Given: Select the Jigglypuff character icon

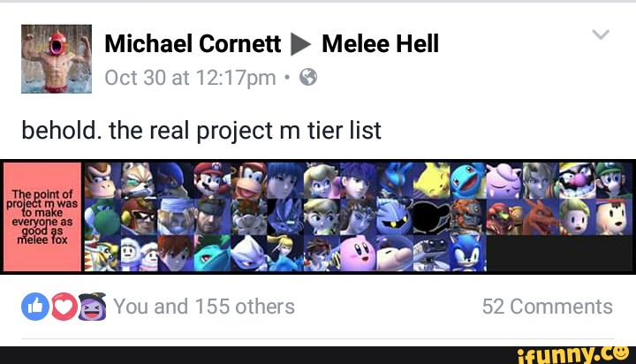Looking at the screenshot, I should [x=504, y=179].
